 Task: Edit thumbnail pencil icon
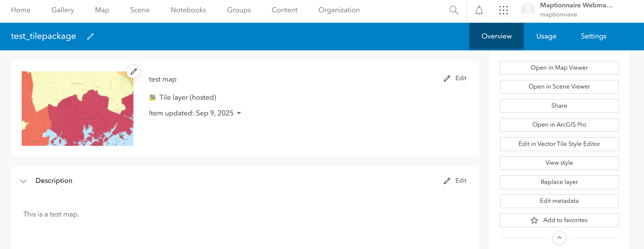point(133,71)
